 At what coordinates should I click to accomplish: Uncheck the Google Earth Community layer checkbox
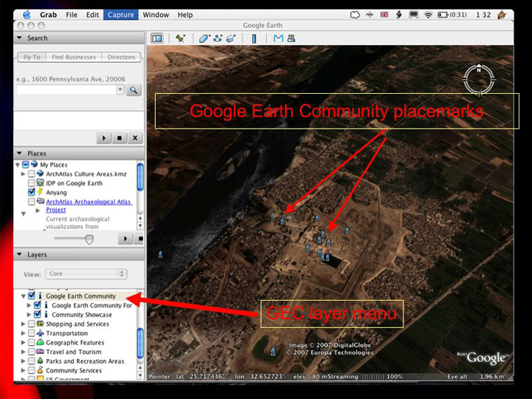coord(32,296)
